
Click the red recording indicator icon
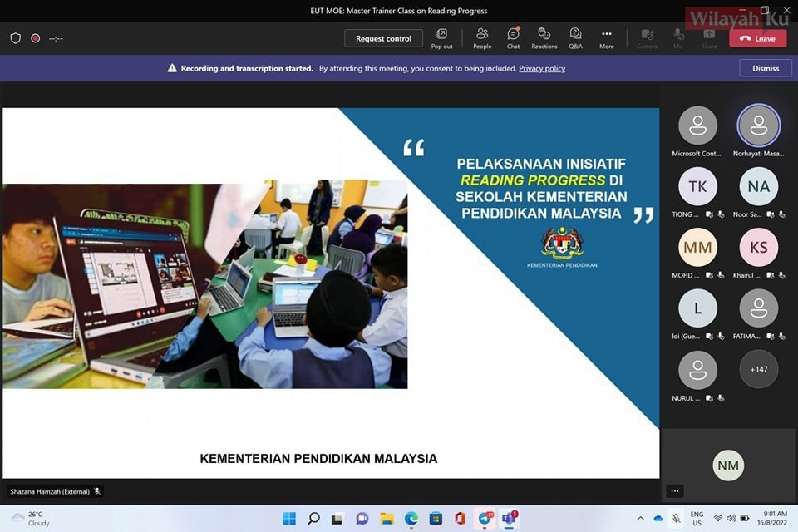tap(36, 38)
